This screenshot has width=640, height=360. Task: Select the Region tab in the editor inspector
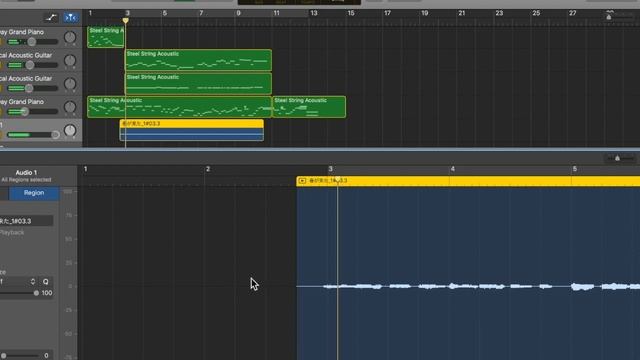click(34, 193)
